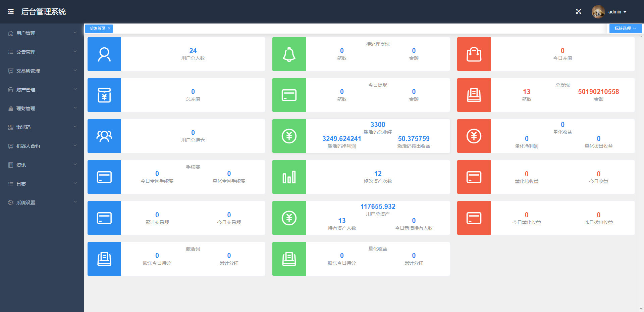The width and height of the screenshot is (644, 312).
Task: Toggle the sidebar collapse hamburger icon
Action: [11, 11]
